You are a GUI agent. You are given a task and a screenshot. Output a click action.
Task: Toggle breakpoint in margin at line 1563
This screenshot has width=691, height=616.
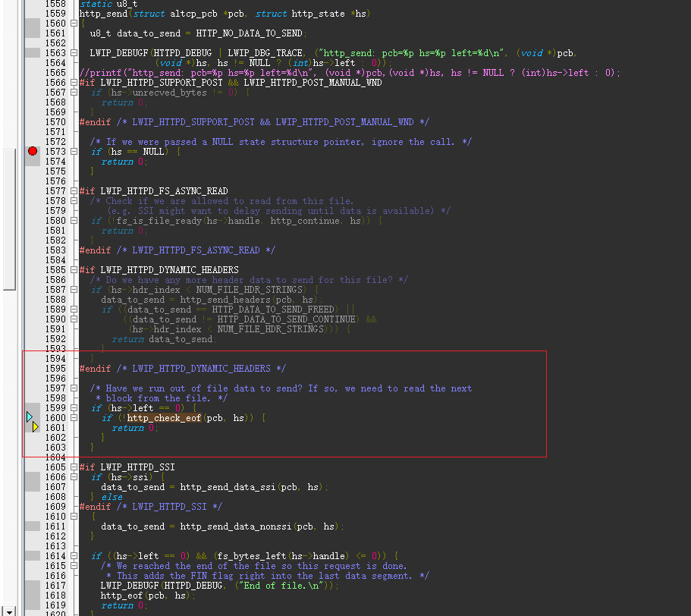[32, 53]
